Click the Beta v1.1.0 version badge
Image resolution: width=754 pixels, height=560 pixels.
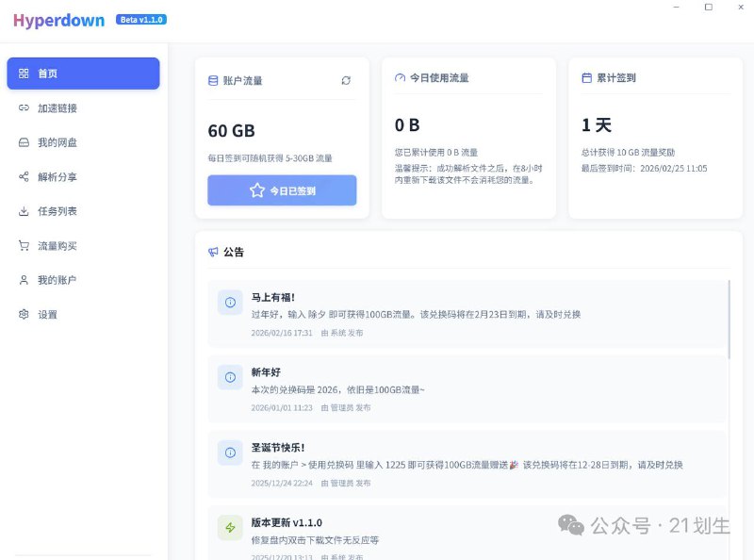click(x=142, y=19)
